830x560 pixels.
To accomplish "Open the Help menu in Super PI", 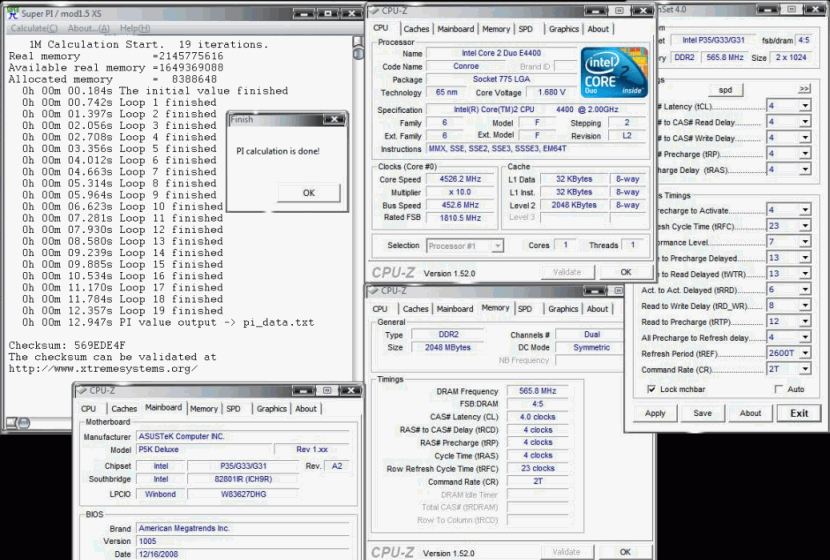I will 135,28.
